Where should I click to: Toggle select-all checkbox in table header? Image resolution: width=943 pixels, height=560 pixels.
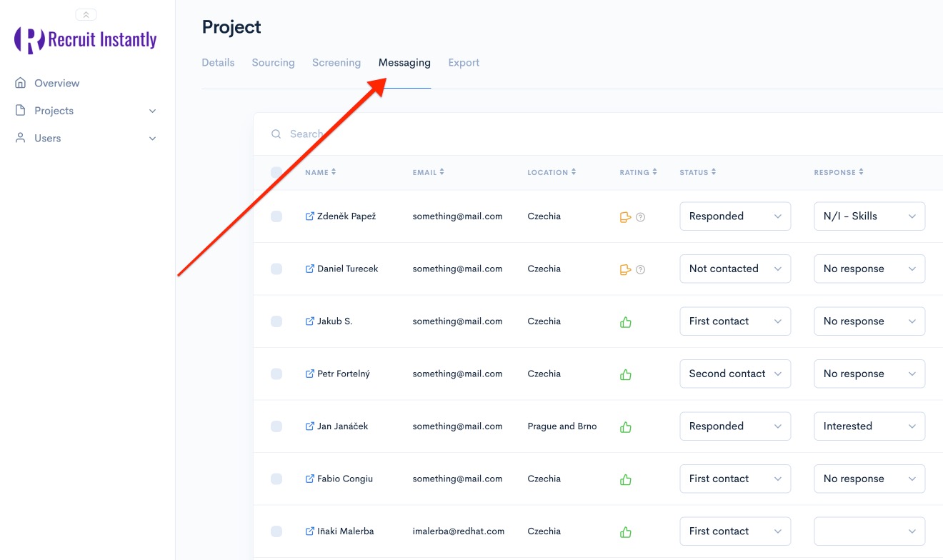point(276,172)
